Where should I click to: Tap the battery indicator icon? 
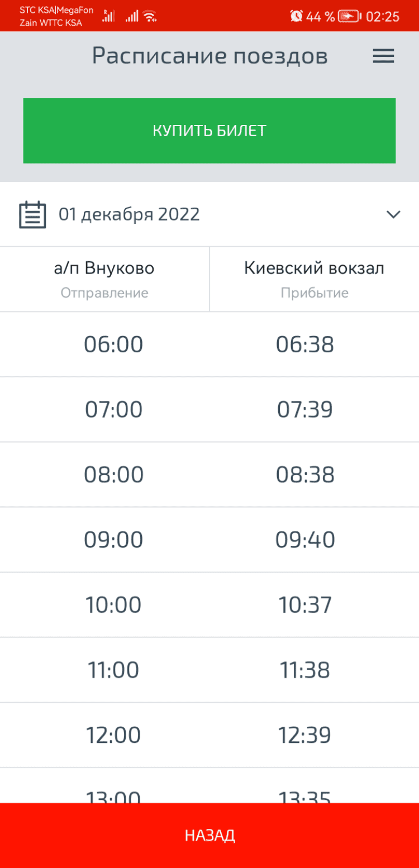point(350,16)
